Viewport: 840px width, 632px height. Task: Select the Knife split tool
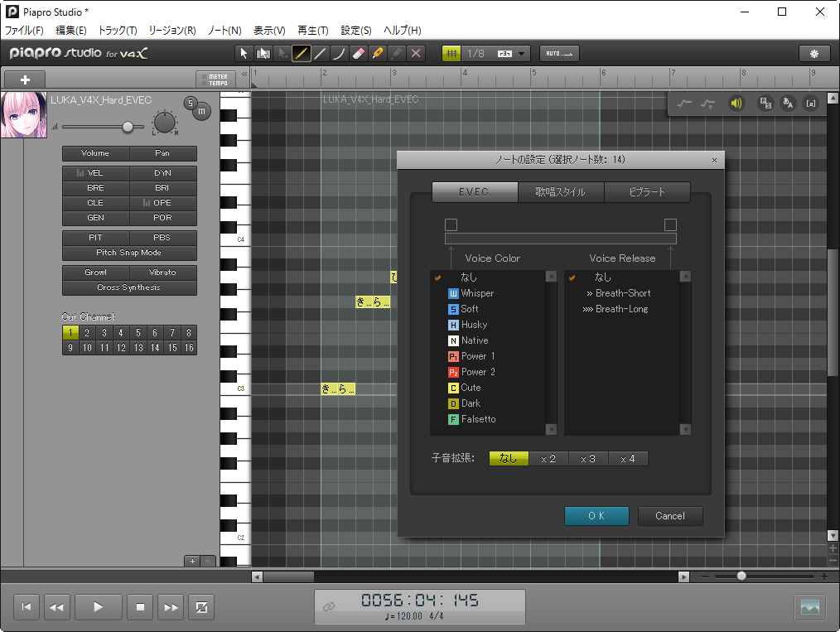pyautogui.click(x=378, y=54)
